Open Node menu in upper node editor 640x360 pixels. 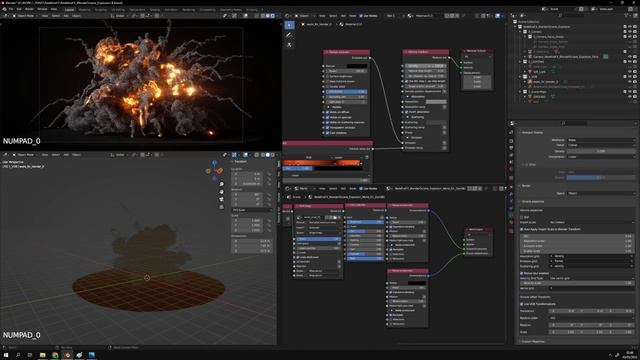[352, 16]
